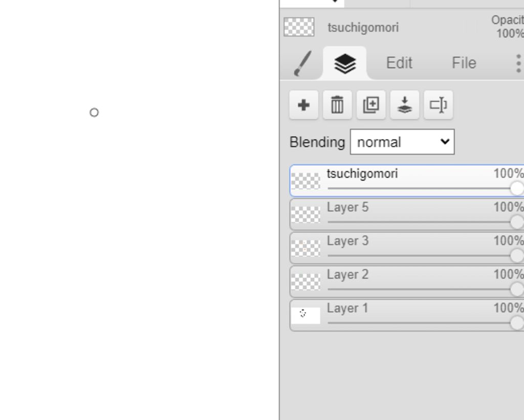Select Layer 2 in the layer list
The width and height of the screenshot is (524, 420).
(407, 282)
